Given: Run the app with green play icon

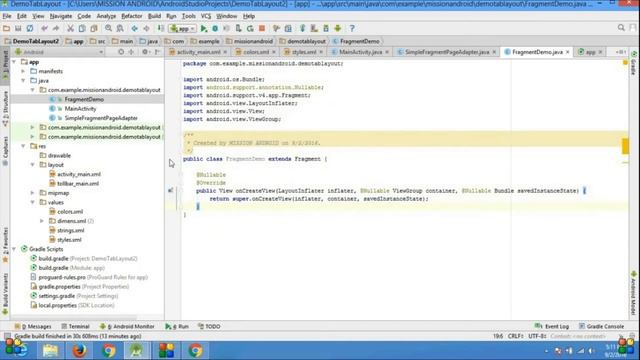Looking at the screenshot, I should (x=204, y=28).
